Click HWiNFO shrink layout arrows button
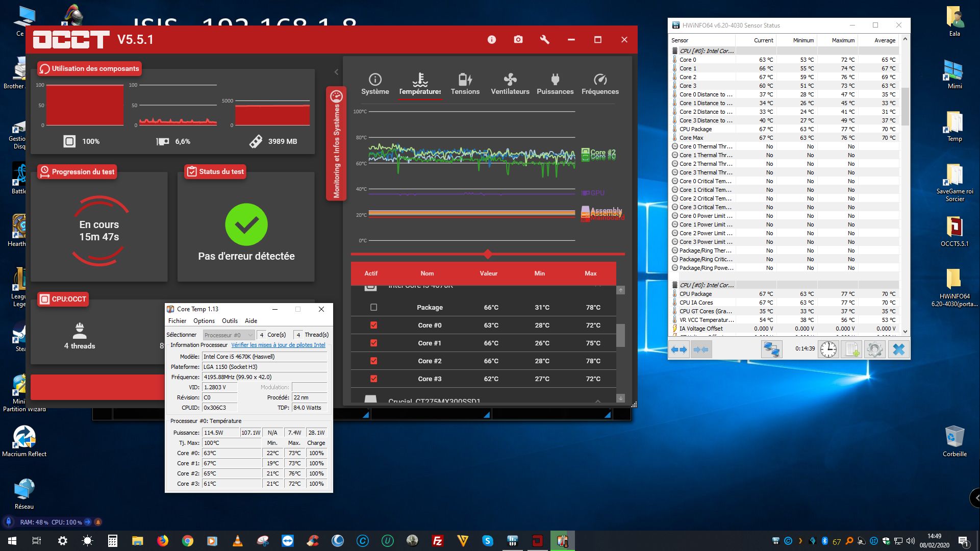980x551 pixels. tap(701, 349)
